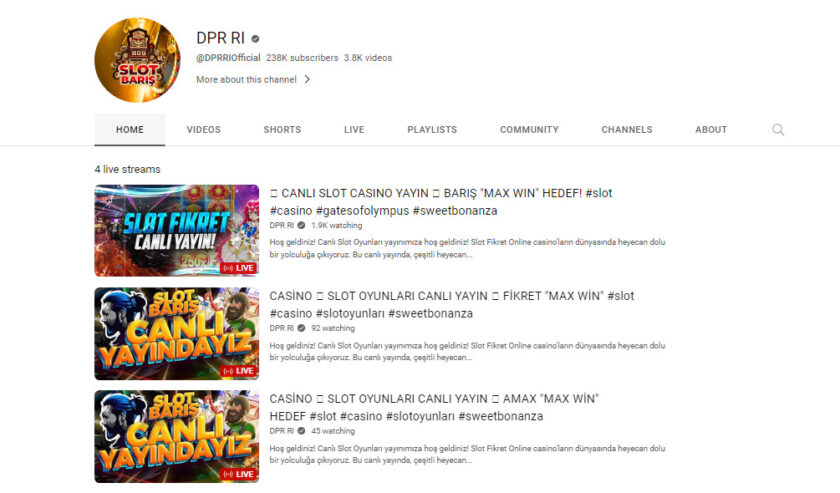Click the LIVE badge on the 45 watching thumbnail

[238, 474]
